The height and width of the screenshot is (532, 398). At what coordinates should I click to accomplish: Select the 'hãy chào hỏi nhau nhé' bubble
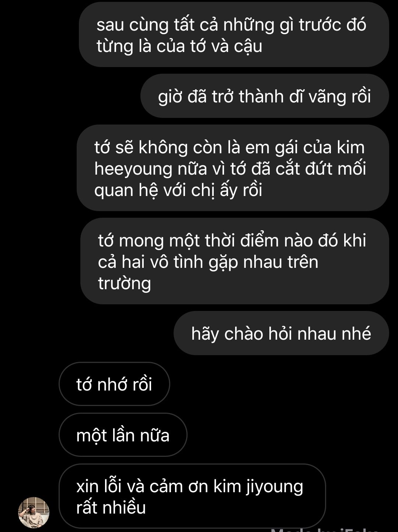(x=281, y=333)
